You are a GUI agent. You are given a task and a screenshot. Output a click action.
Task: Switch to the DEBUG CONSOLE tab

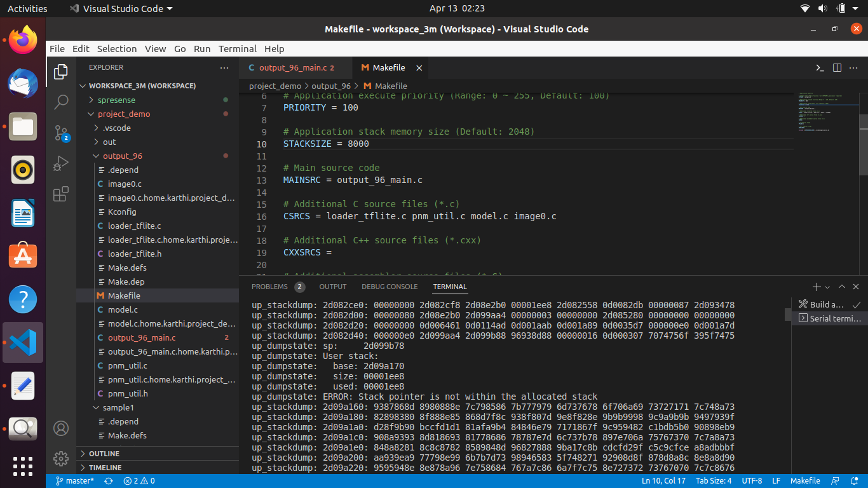[x=390, y=287]
